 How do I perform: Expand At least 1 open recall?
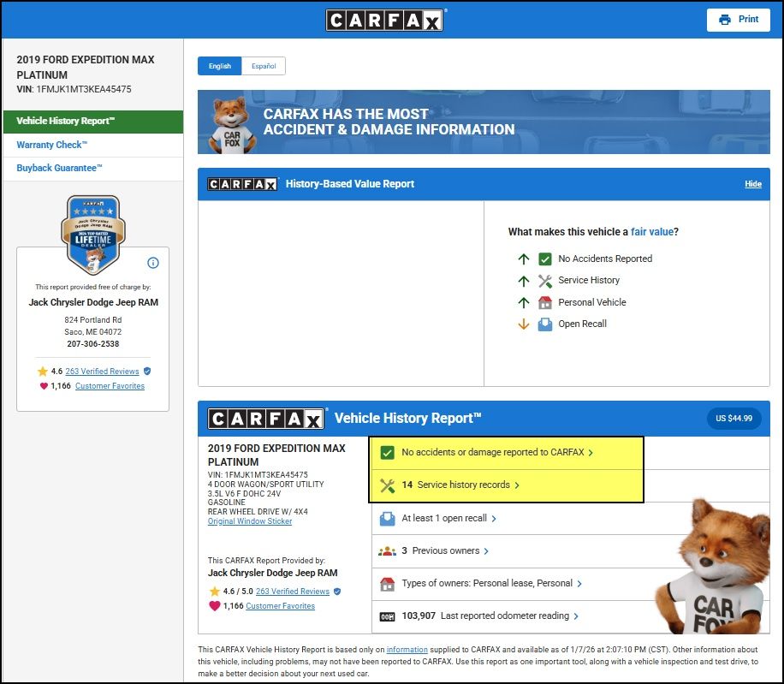tap(448, 518)
